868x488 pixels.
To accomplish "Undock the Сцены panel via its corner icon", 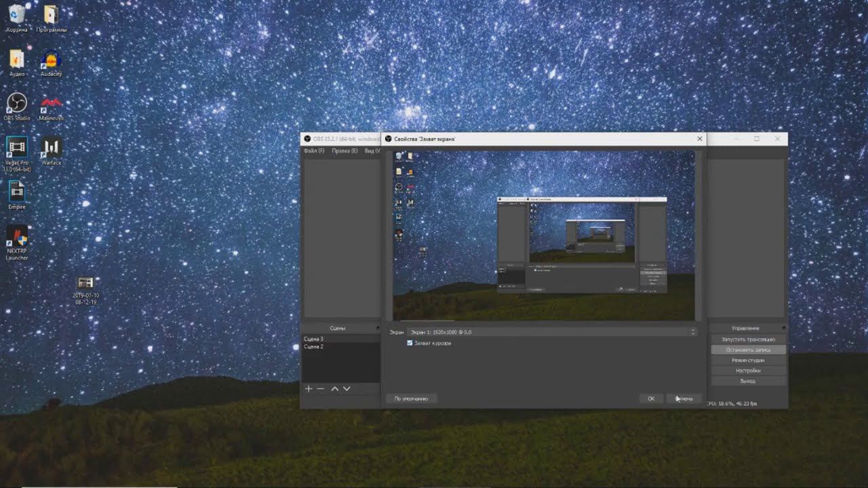I will point(378,328).
